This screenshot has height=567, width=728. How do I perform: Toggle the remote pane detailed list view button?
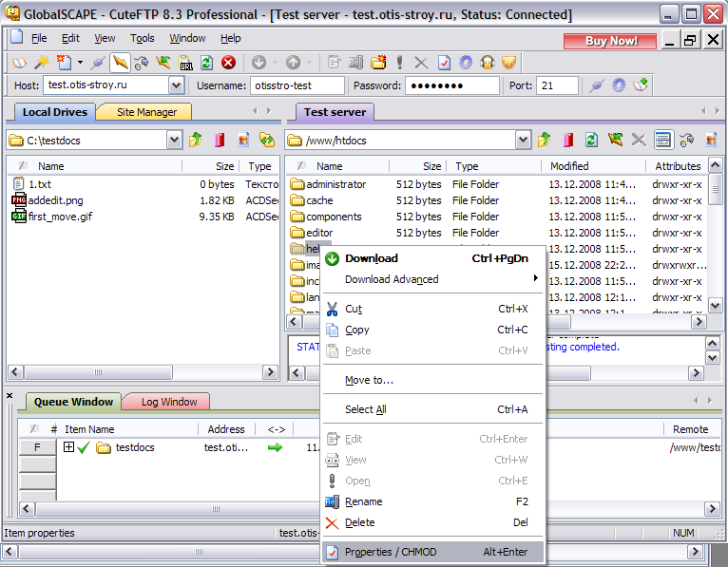(x=663, y=140)
